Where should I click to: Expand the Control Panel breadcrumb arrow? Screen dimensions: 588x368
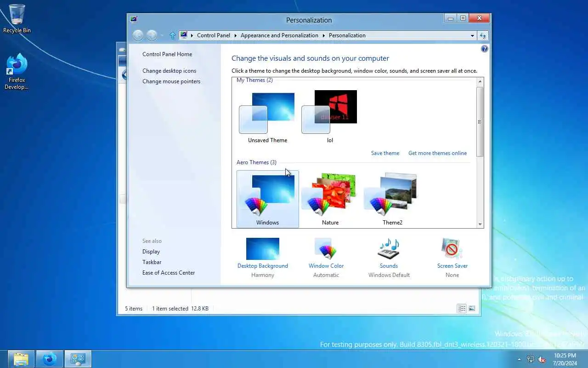[235, 35]
